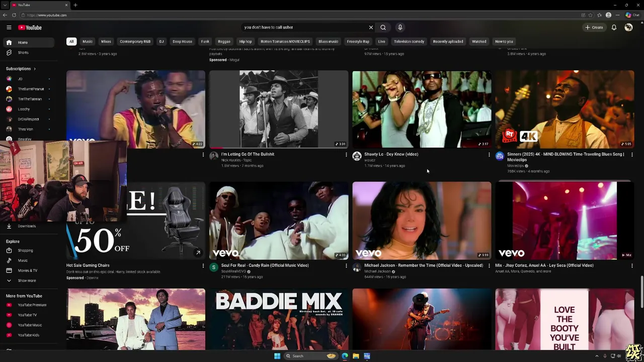644x362 pixels.
Task: Open Sinners 4K blues song thumbnail
Action: click(x=565, y=109)
